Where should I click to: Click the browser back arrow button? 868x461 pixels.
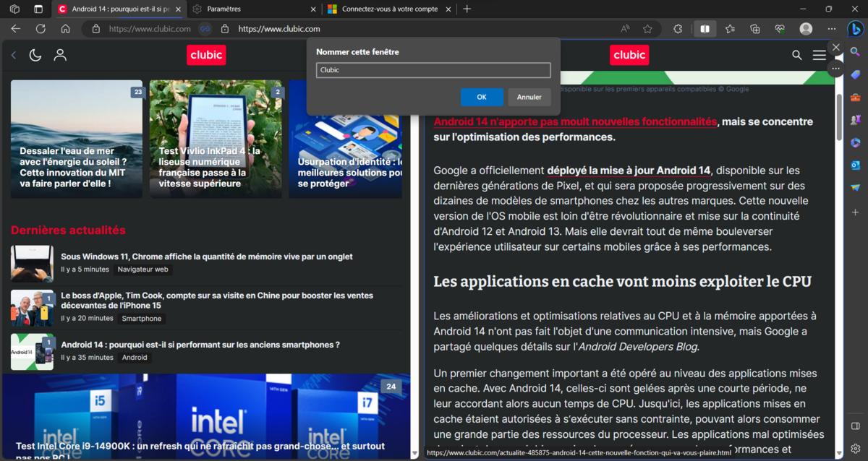(x=16, y=29)
